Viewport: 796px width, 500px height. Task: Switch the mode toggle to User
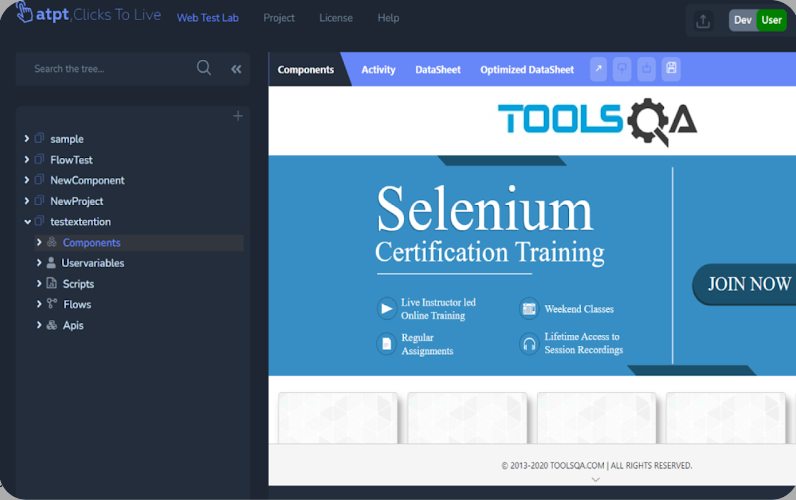(x=771, y=20)
